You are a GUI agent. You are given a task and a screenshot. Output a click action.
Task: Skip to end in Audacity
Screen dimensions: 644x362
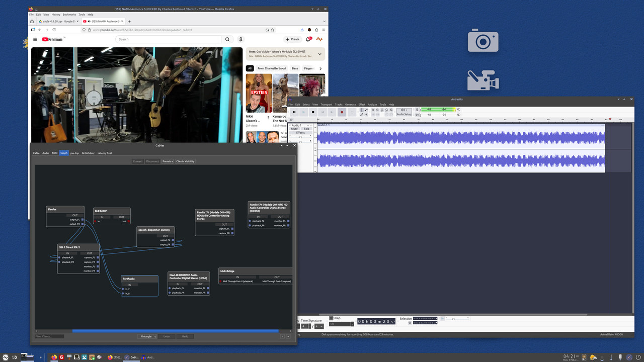tap(332, 112)
